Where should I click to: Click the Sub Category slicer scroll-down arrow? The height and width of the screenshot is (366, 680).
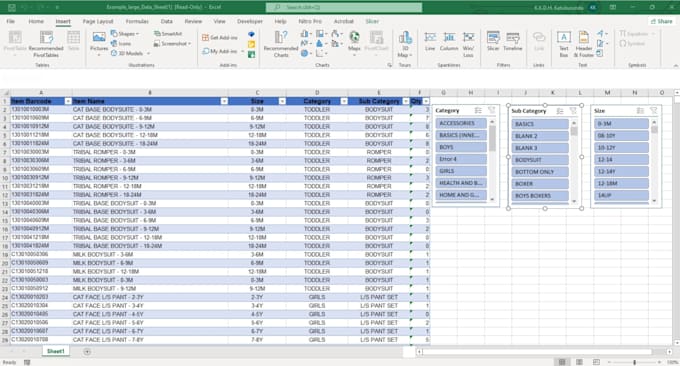[574, 201]
